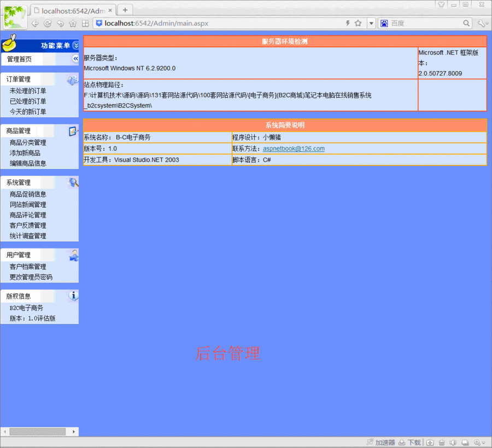Viewport: 492px width, 448px height.
Task: Collapse the 功能菜单 with the double chevron
Action: pos(75,45)
